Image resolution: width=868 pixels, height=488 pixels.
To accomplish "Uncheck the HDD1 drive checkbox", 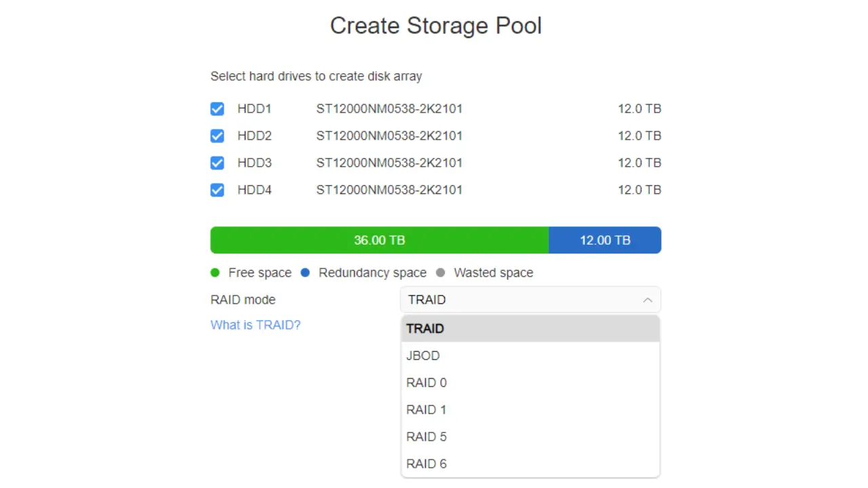I will tap(217, 109).
